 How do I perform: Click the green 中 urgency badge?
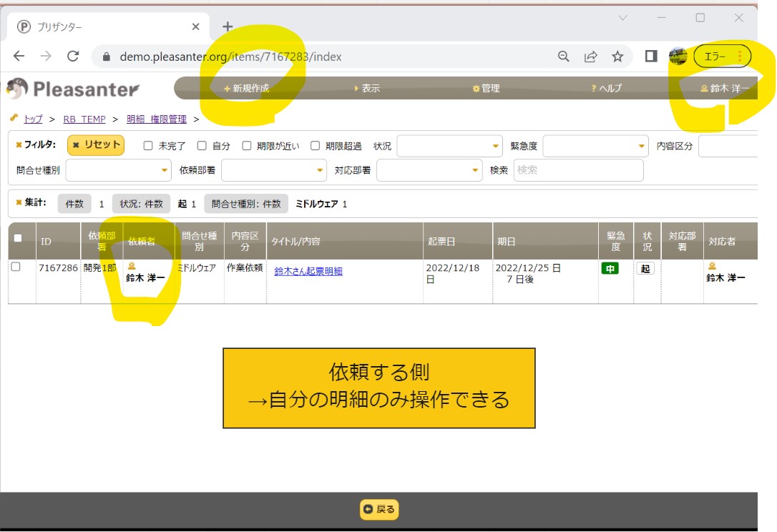click(610, 269)
